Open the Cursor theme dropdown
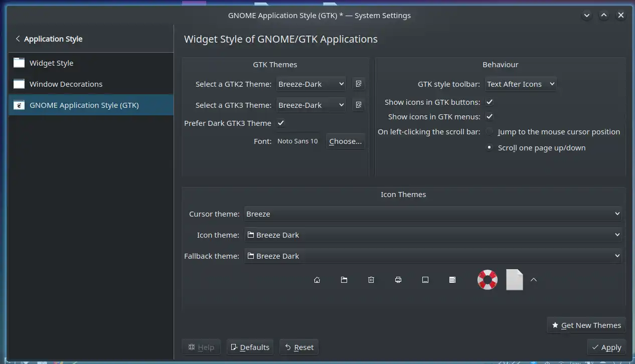This screenshot has width=635, height=364. [433, 214]
